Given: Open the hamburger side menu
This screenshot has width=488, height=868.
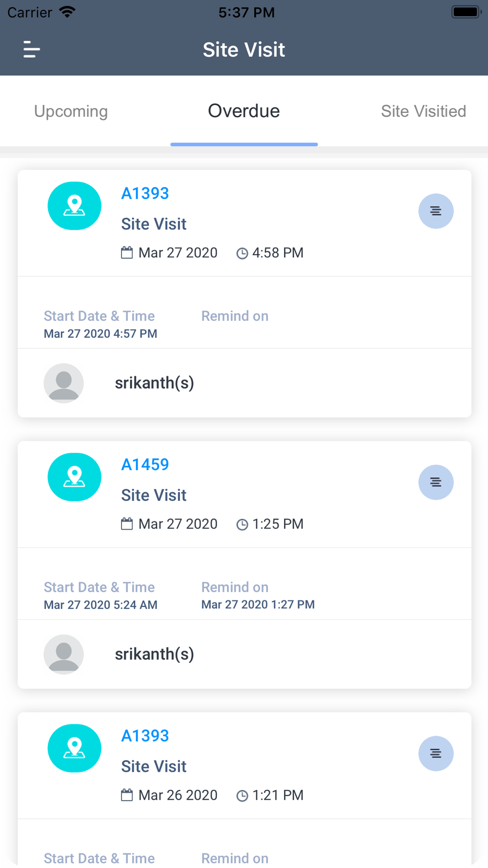Looking at the screenshot, I should tap(32, 49).
